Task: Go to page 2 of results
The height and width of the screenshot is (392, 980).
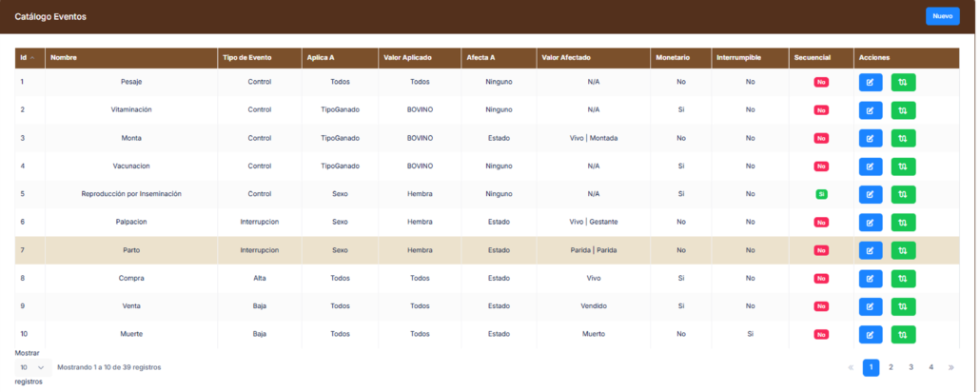Action: click(x=891, y=367)
